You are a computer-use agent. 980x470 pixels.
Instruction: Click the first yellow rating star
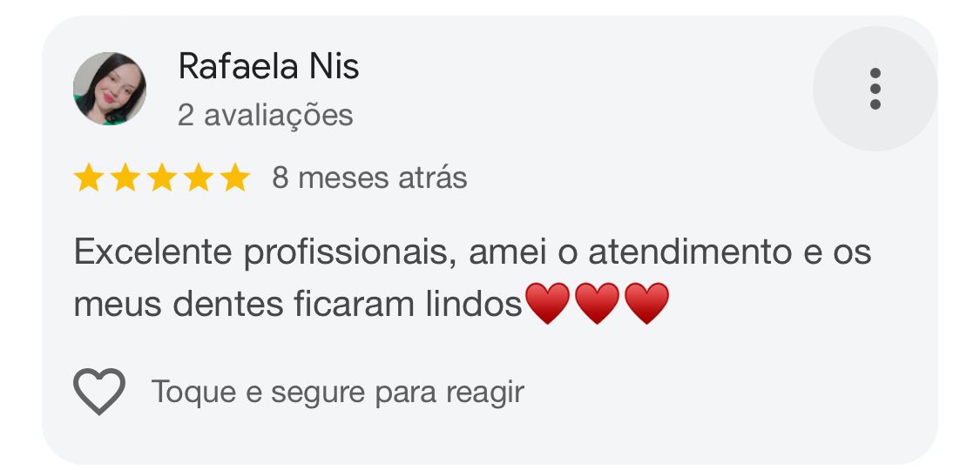point(89,178)
